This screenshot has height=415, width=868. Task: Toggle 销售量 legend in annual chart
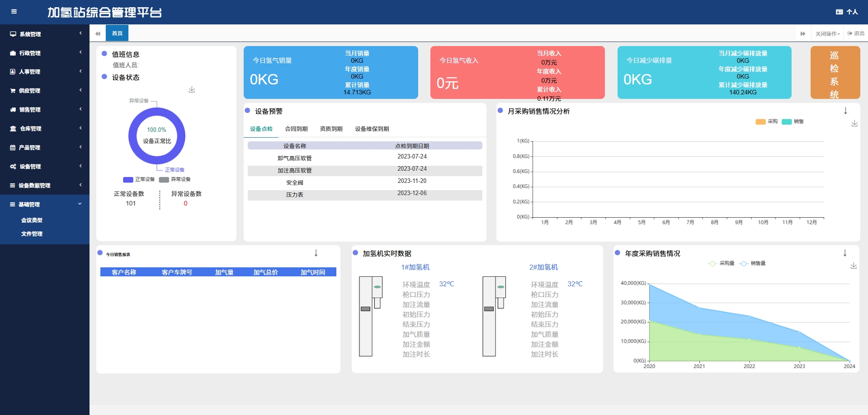(752, 263)
